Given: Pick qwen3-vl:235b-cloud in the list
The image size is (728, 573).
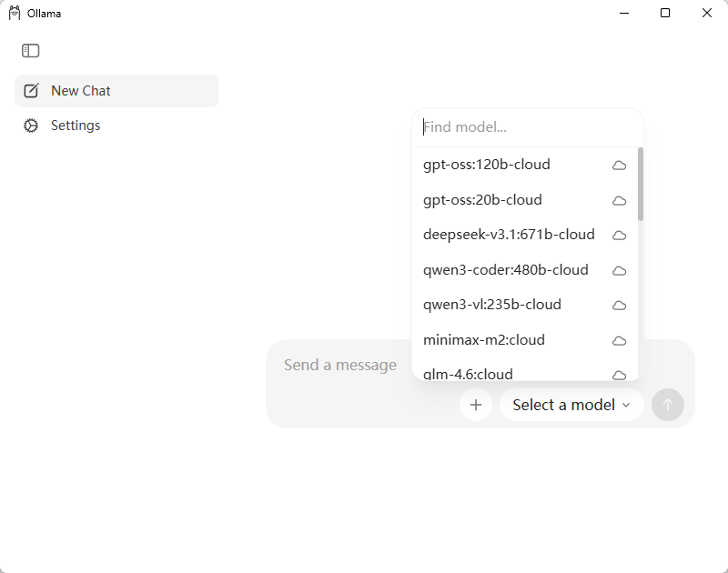Looking at the screenshot, I should (491, 305).
